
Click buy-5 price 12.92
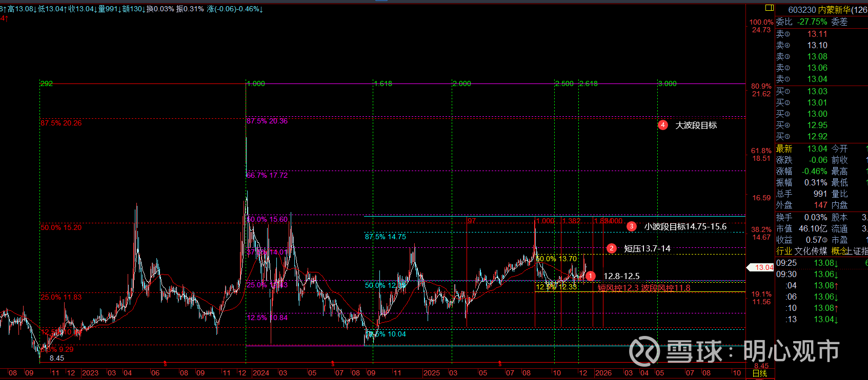pos(817,136)
